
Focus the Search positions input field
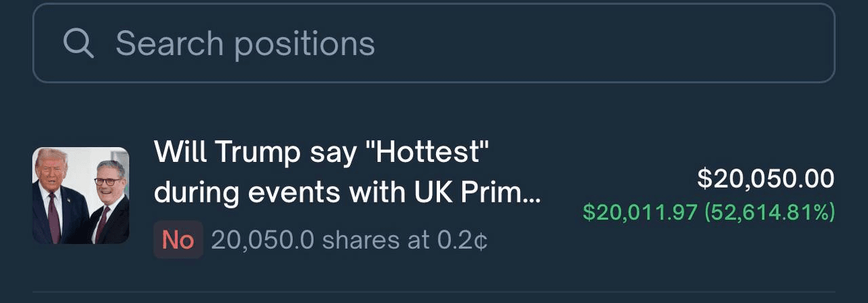tap(434, 43)
